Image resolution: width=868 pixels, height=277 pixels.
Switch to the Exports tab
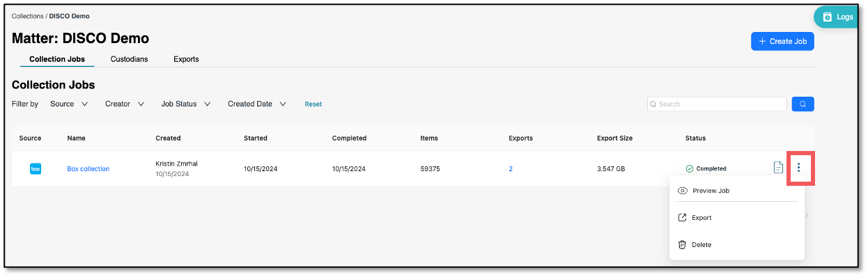tap(186, 59)
